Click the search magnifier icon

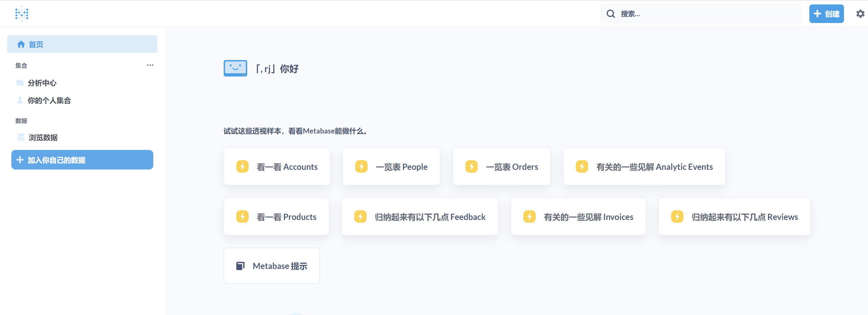tap(611, 14)
